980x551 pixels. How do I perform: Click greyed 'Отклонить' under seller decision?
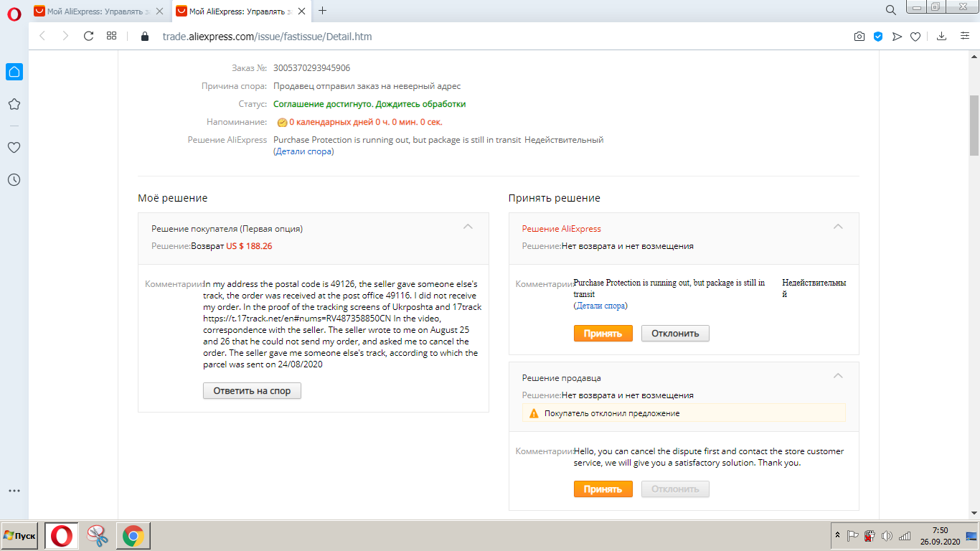675,489
